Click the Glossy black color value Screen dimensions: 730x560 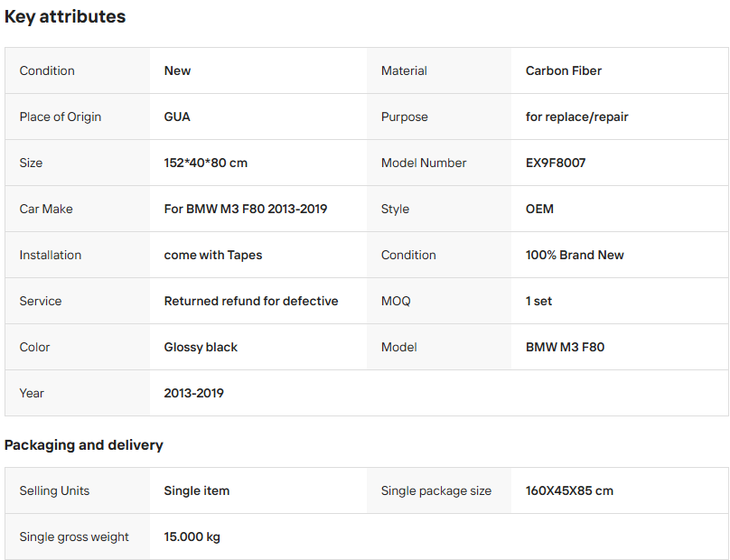pyautogui.click(x=201, y=347)
